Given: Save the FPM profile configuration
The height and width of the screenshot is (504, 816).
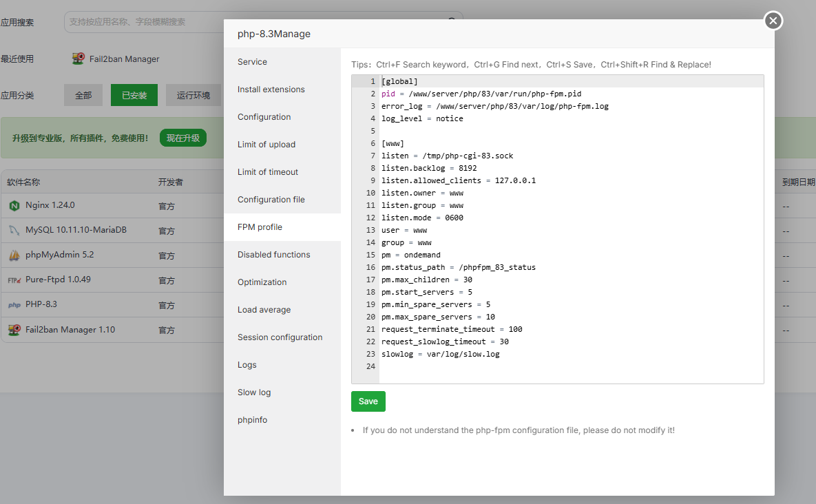Looking at the screenshot, I should 368,401.
